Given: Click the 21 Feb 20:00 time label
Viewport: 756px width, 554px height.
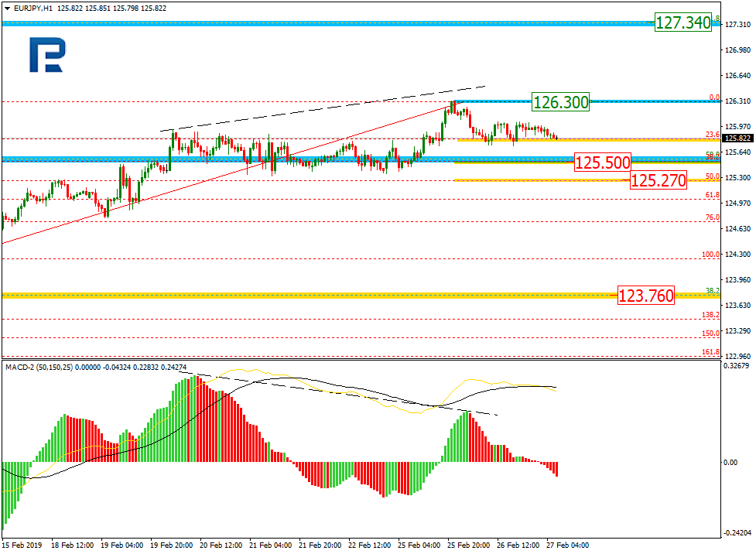Looking at the screenshot, I should pyautogui.click(x=320, y=545).
